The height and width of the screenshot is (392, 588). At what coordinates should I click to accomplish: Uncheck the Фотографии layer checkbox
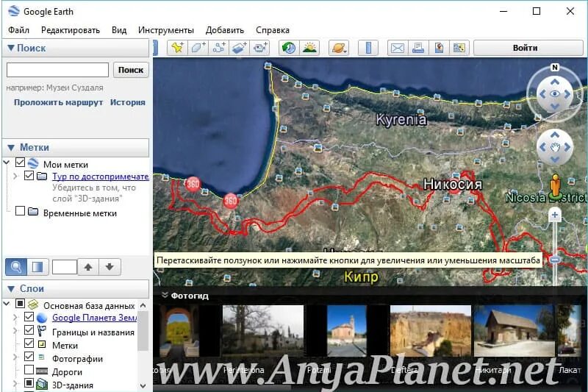tap(29, 357)
